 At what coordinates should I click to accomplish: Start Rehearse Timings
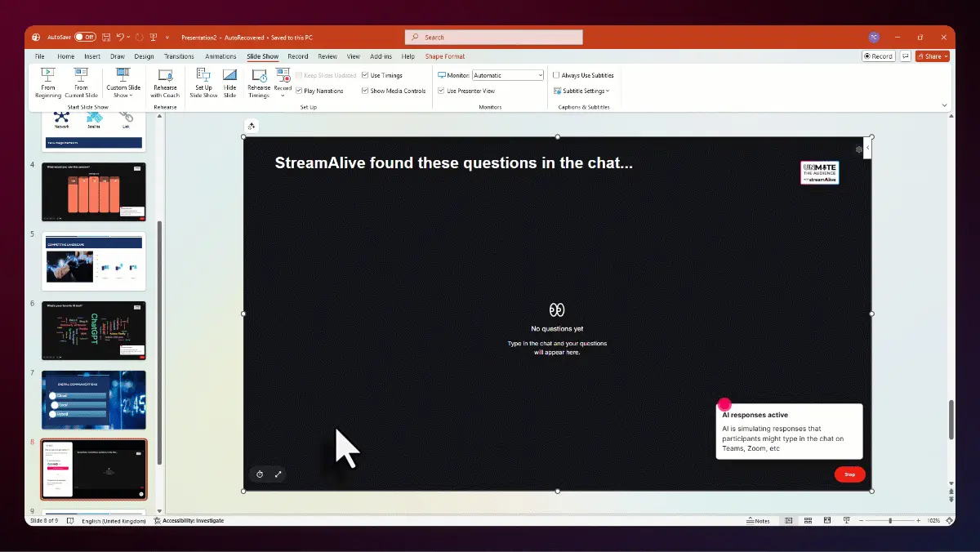259,82
